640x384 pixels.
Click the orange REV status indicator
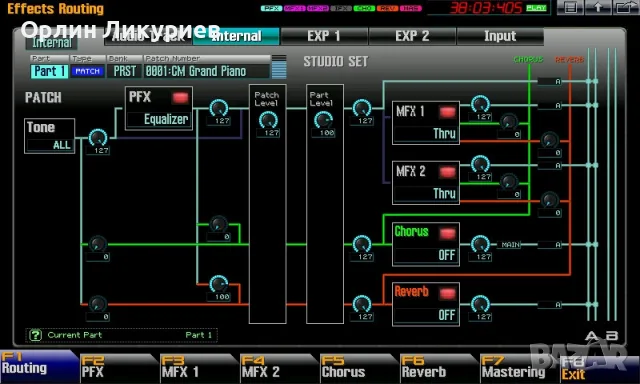[x=388, y=8]
